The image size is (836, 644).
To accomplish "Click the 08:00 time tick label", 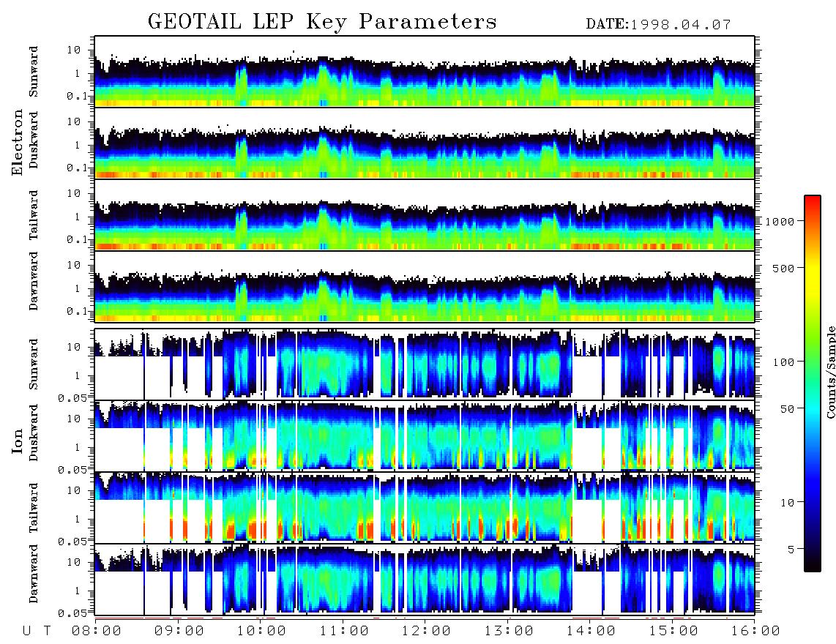I will click(x=97, y=631).
